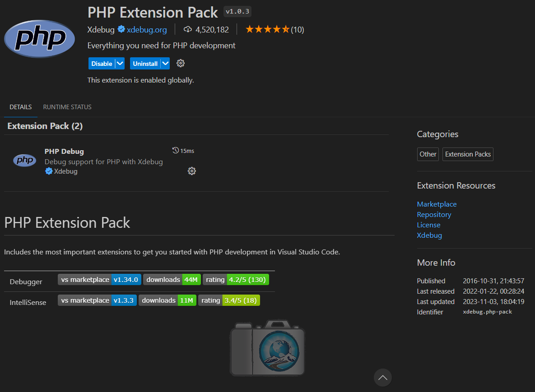The height and width of the screenshot is (392, 535).
Task: Open the Xdebug resource link
Action: point(429,235)
